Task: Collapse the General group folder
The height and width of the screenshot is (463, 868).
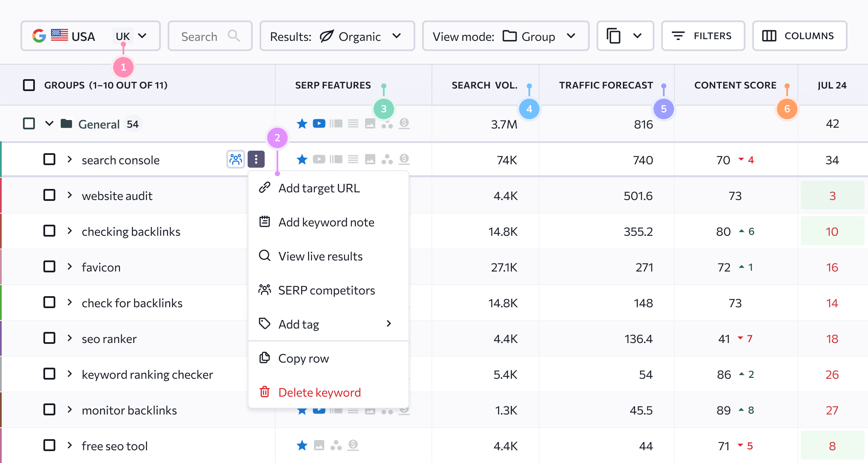Action: (49, 124)
